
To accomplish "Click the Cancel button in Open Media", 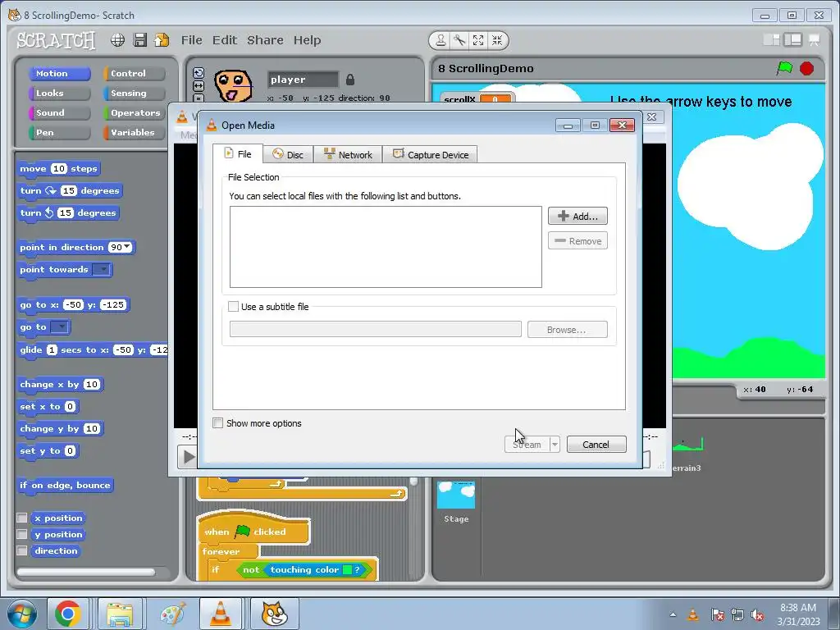I will click(596, 444).
